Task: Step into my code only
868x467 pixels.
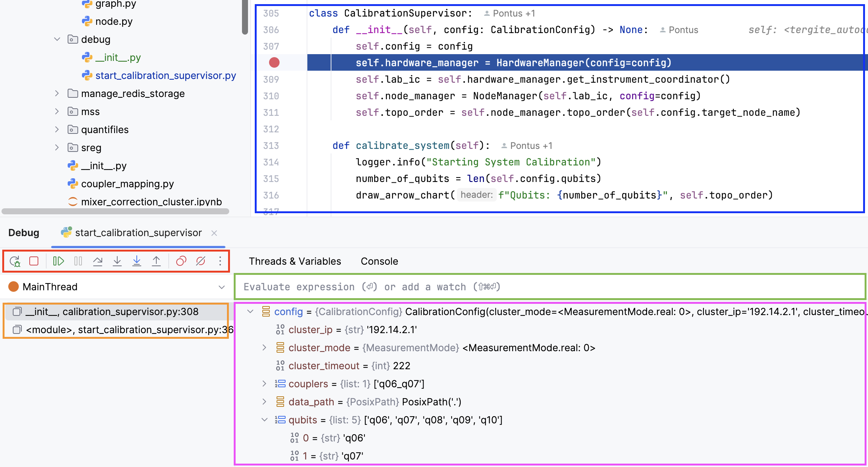Action: click(137, 261)
